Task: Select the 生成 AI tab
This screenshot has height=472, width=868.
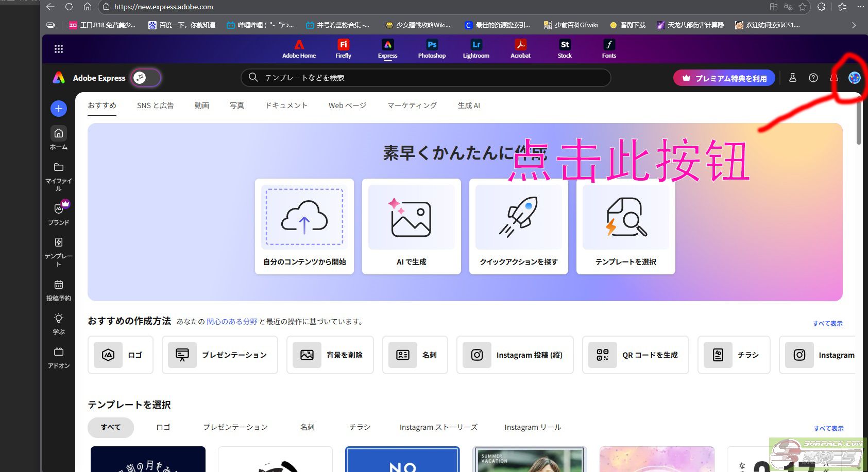Action: pos(469,106)
